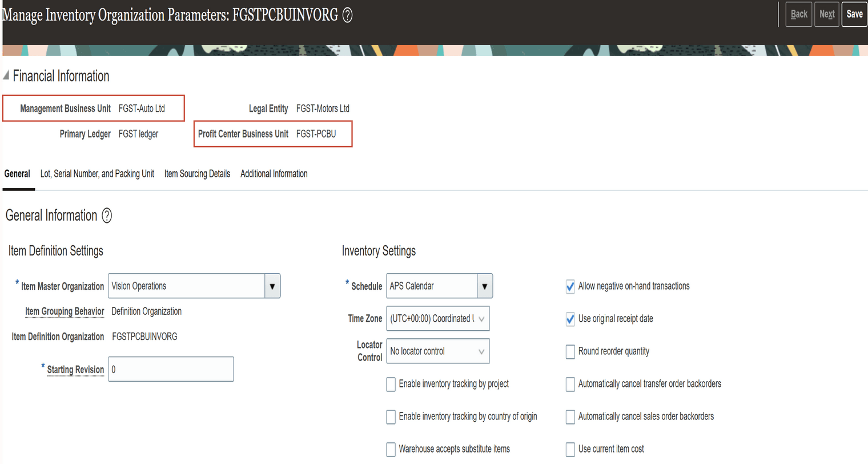Disable Use original receipt date
Screen dimensions: 868x464
pyautogui.click(x=570, y=319)
